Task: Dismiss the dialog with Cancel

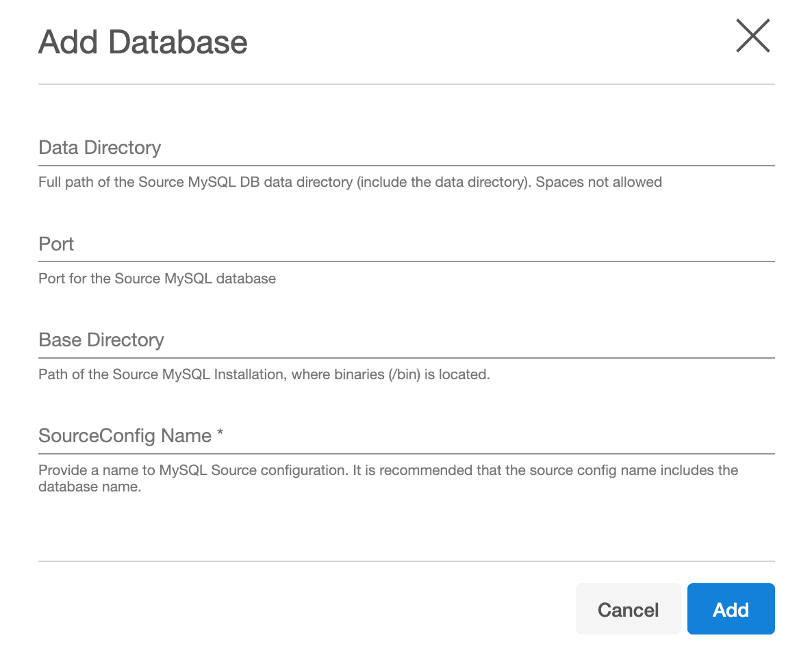Action: (x=628, y=609)
